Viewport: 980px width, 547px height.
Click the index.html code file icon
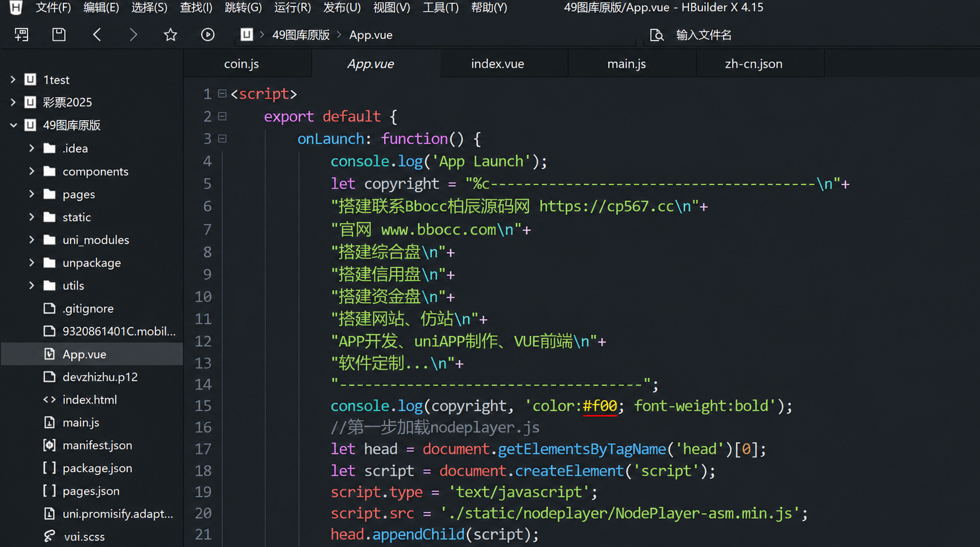pos(50,400)
